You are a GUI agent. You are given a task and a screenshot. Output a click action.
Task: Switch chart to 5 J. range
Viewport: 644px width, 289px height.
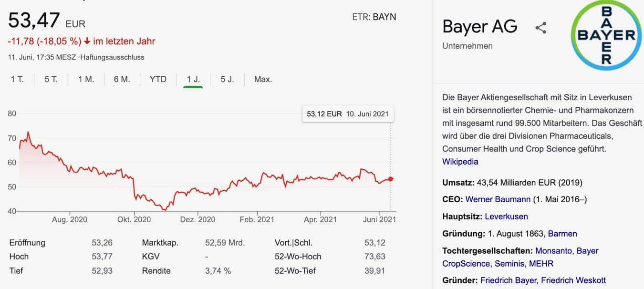point(227,79)
